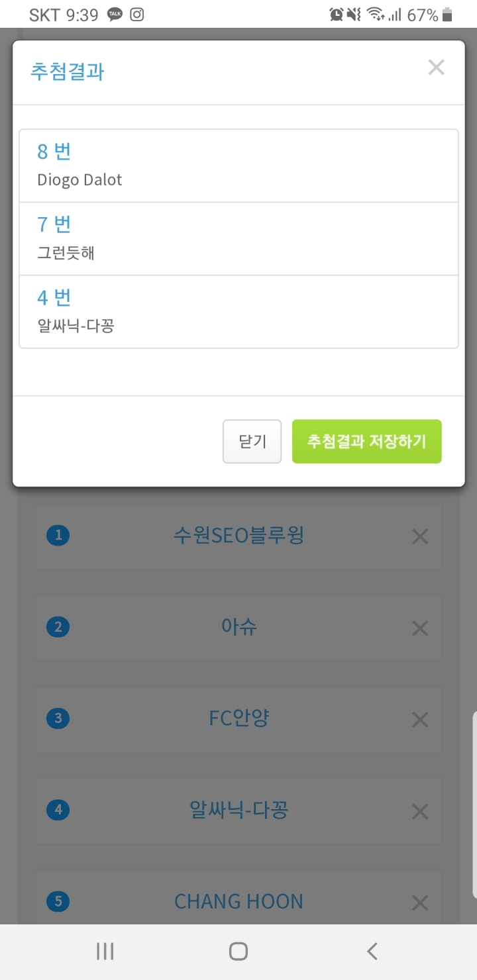Delete the 아슈 entry
Screen dimensions: 477x980
(x=419, y=628)
